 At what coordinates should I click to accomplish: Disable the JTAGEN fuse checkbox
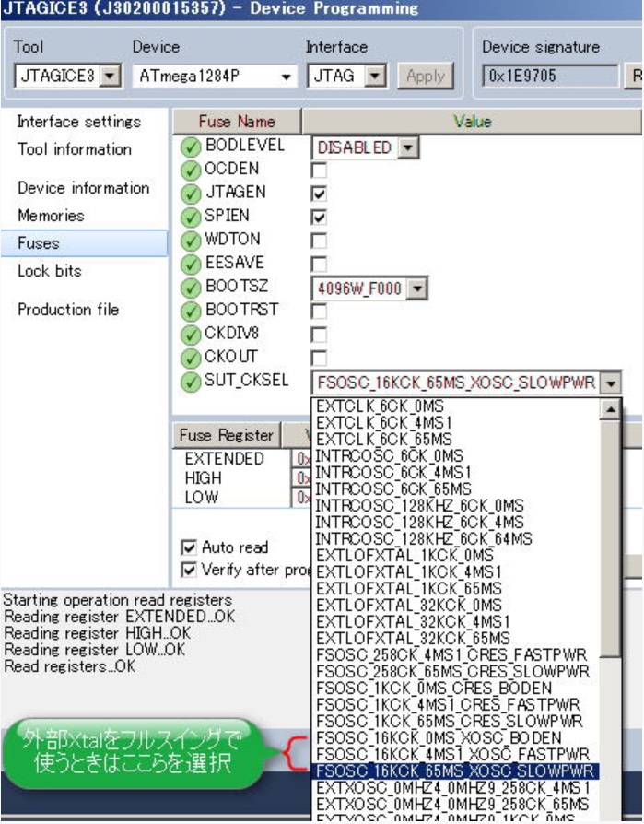(320, 194)
